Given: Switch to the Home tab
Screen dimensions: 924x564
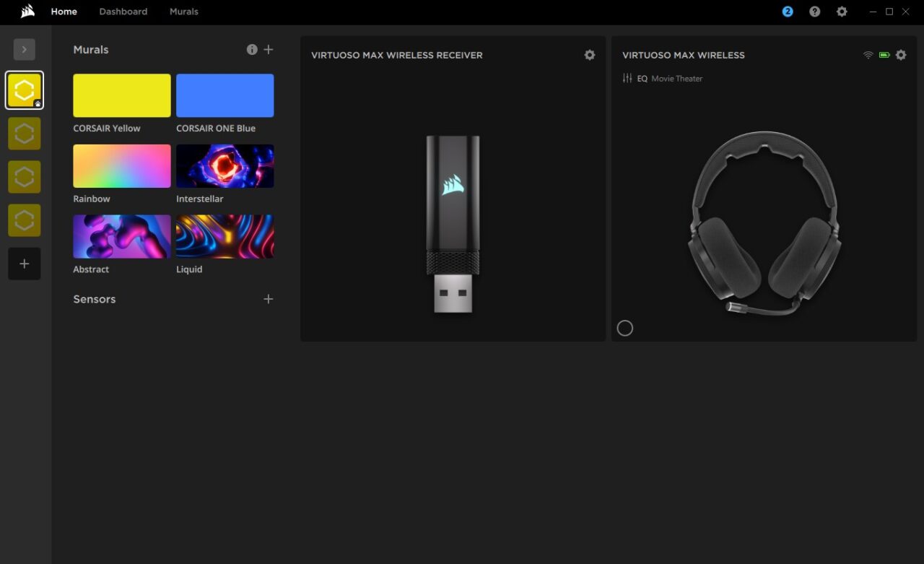Looking at the screenshot, I should pos(64,12).
